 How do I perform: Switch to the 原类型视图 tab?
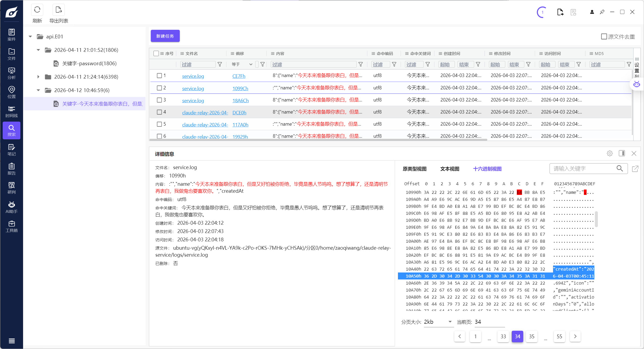click(x=415, y=169)
